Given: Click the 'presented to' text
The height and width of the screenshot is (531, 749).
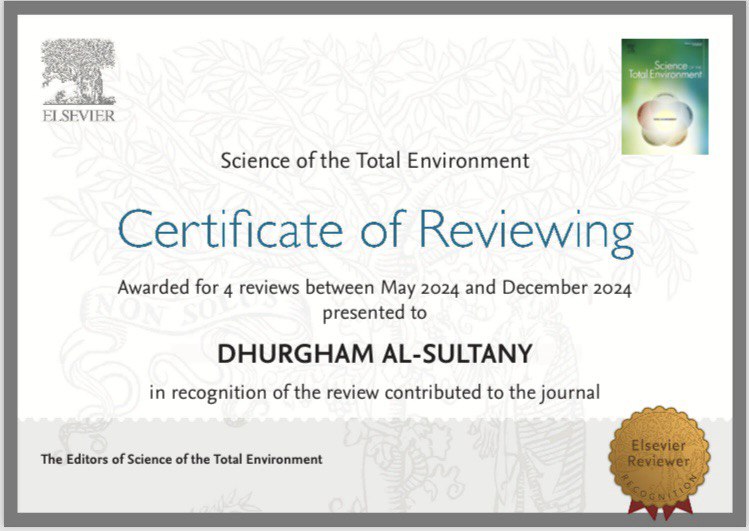Looking at the screenshot, I should pyautogui.click(x=374, y=313).
